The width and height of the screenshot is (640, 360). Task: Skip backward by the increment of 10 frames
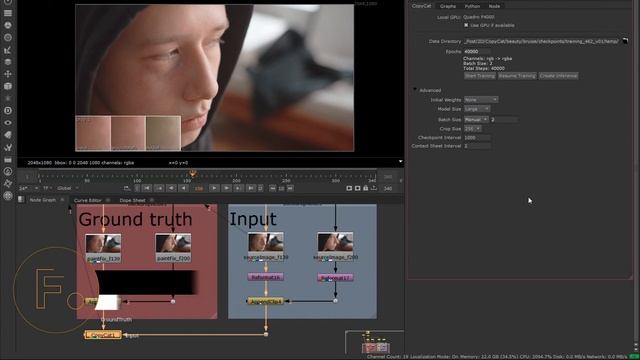273,188
